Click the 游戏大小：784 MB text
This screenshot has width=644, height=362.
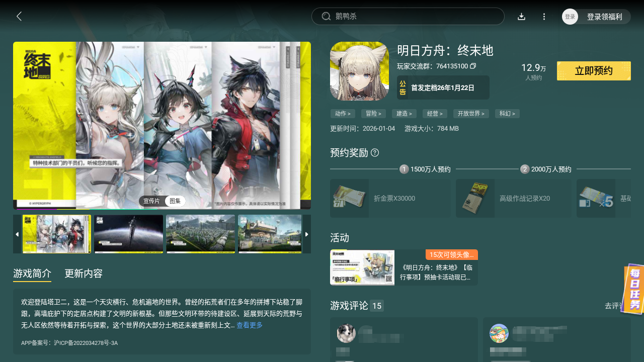pyautogui.click(x=432, y=129)
